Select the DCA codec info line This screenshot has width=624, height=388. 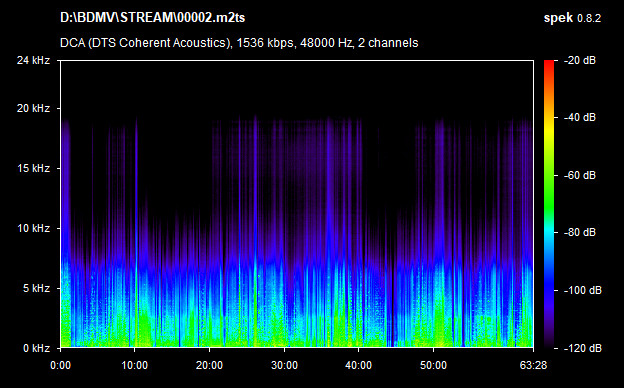(x=239, y=43)
